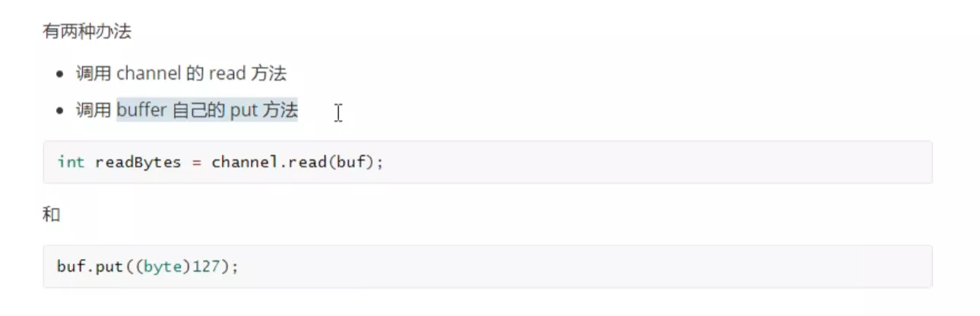Click "channel" in the first code block
This screenshot has height=316, width=980.
click(243, 162)
